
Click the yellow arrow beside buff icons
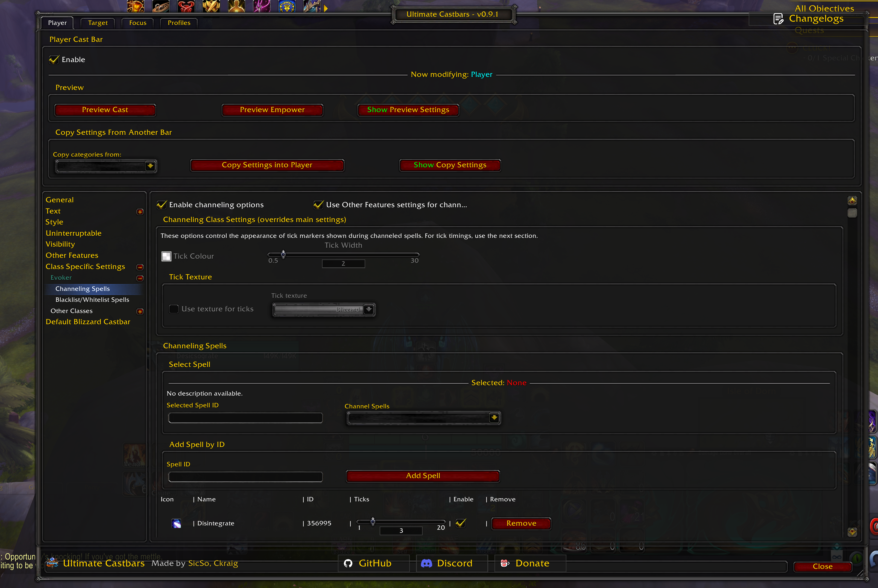(x=326, y=8)
